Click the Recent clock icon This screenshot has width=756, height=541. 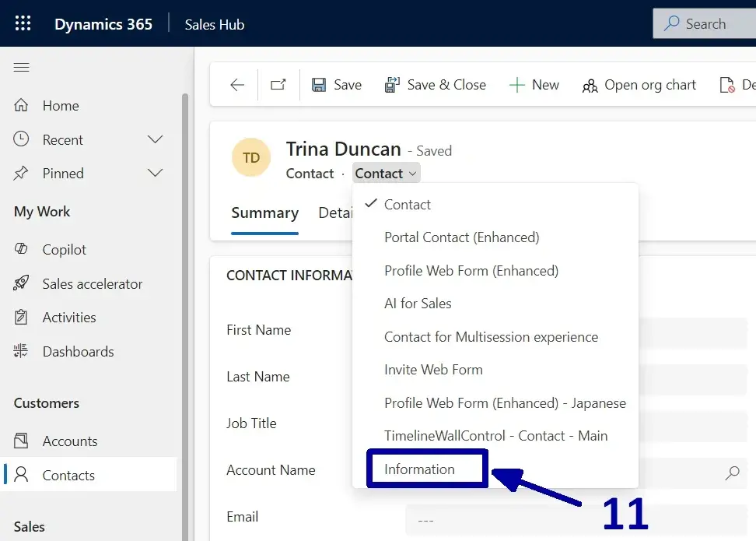(x=21, y=139)
